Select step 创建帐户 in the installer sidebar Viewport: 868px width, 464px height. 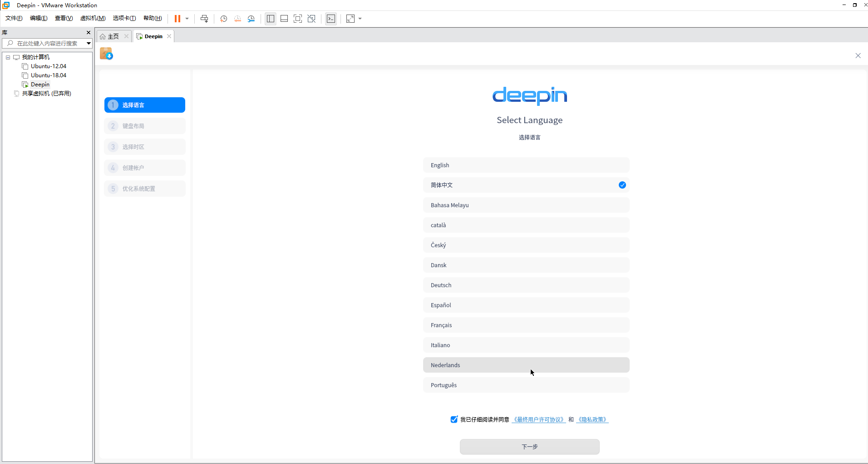tap(145, 168)
